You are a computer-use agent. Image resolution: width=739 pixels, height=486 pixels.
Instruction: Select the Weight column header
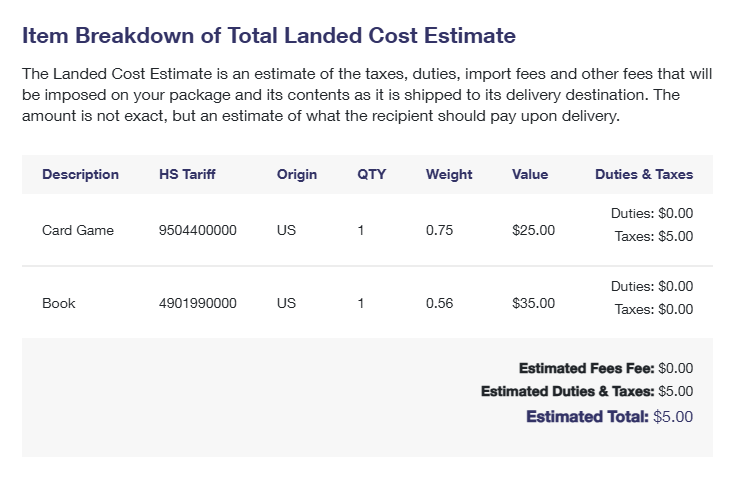[x=449, y=174]
